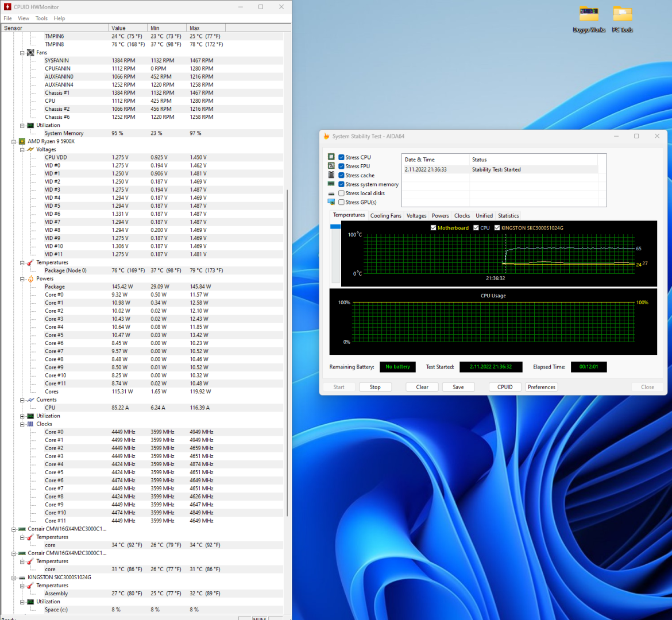Click the AMD Ryzen 9 5900X processor icon

pyautogui.click(x=22, y=141)
